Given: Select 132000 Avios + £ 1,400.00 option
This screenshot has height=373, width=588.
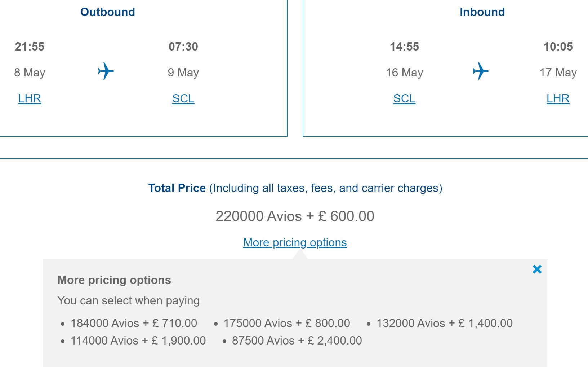Looking at the screenshot, I should coord(445,323).
